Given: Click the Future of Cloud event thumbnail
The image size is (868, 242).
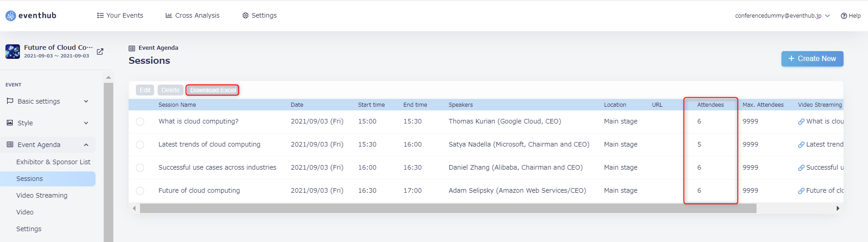Looking at the screenshot, I should (x=13, y=52).
